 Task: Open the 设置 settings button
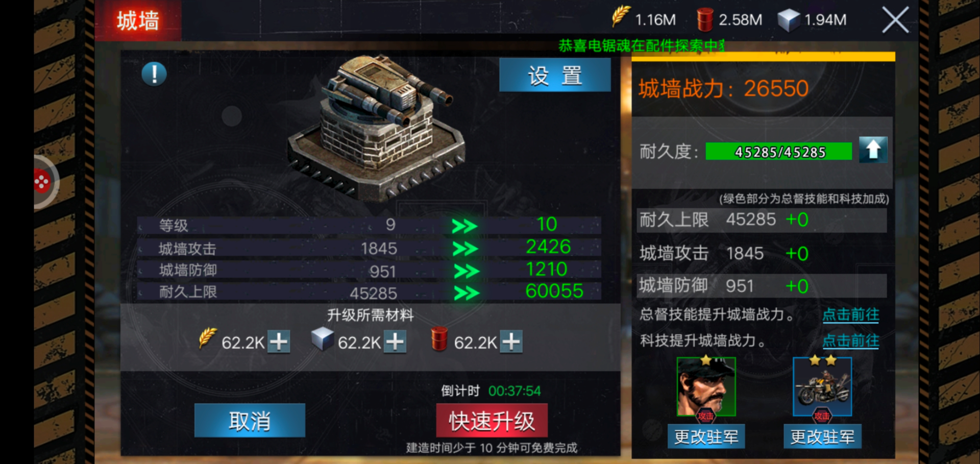click(555, 75)
